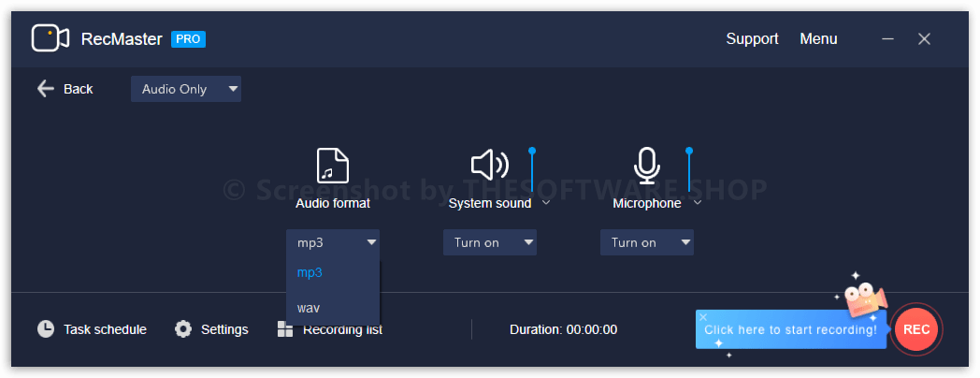The height and width of the screenshot is (378, 980).
Task: Collapse the mp3 audio format dropdown
Action: 333,242
